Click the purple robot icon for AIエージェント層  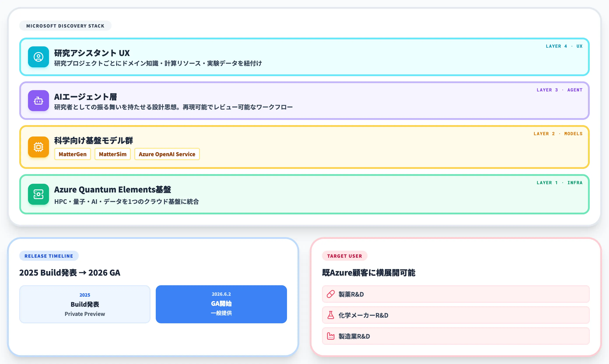pyautogui.click(x=38, y=101)
